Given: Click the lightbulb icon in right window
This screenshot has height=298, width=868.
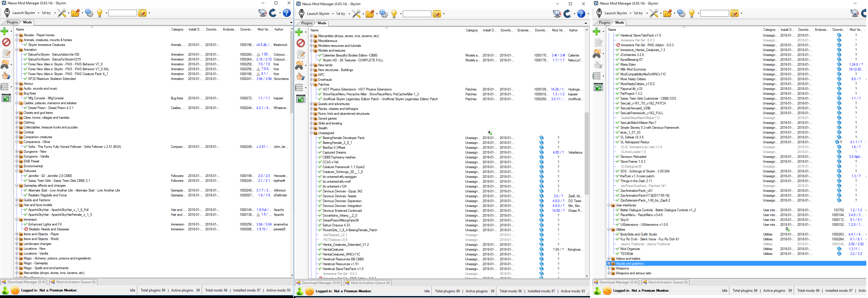Looking at the screenshot, I should pyautogui.click(x=692, y=13).
